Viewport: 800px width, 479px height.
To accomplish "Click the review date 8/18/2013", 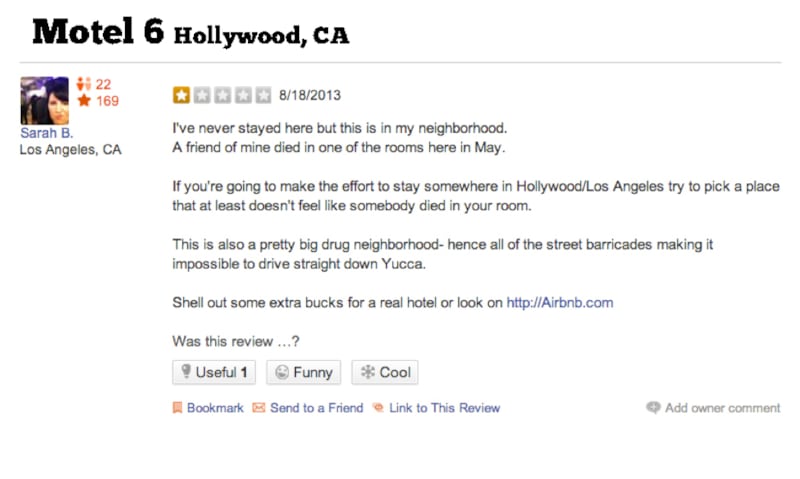I will [x=309, y=96].
